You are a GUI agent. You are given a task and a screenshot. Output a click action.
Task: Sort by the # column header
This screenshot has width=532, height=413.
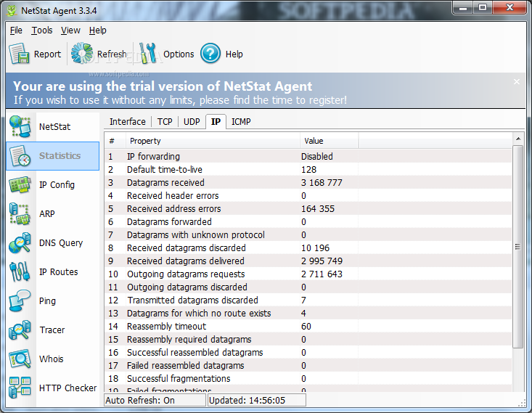point(115,141)
